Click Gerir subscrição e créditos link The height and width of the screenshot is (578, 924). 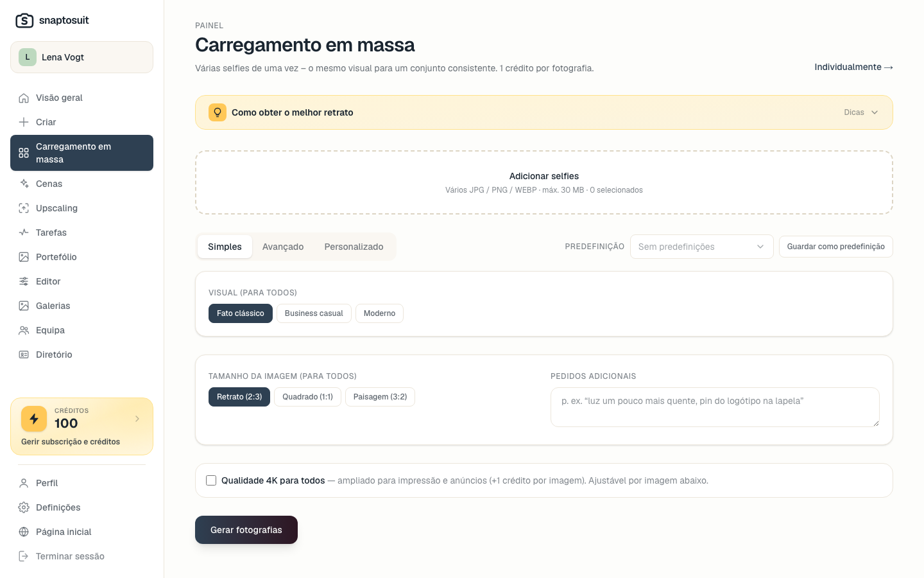pyautogui.click(x=71, y=442)
